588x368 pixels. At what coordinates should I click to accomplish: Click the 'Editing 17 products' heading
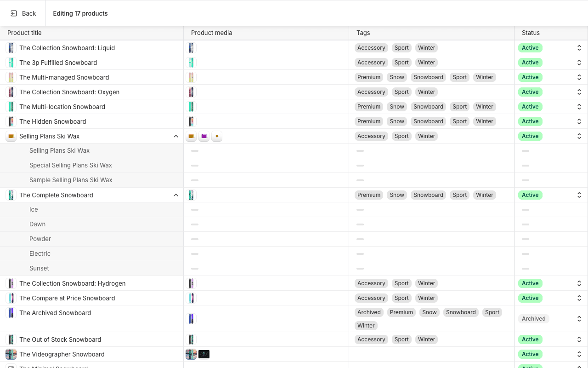(x=80, y=13)
